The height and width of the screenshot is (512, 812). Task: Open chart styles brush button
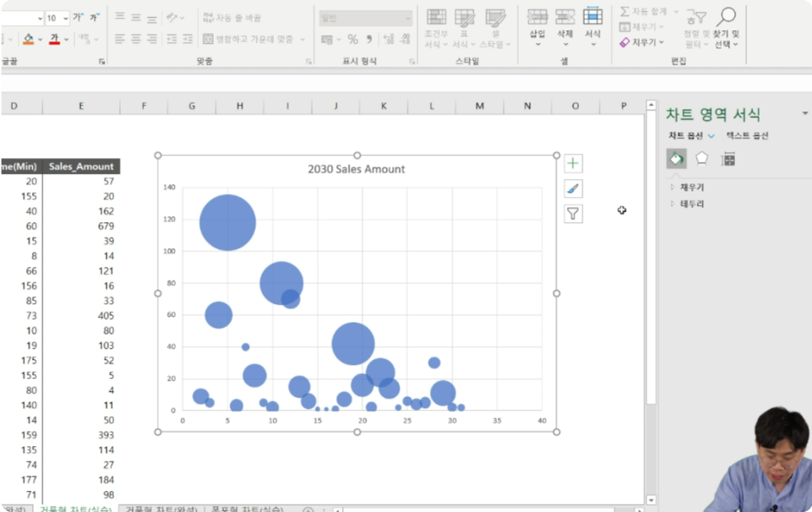[x=573, y=188]
